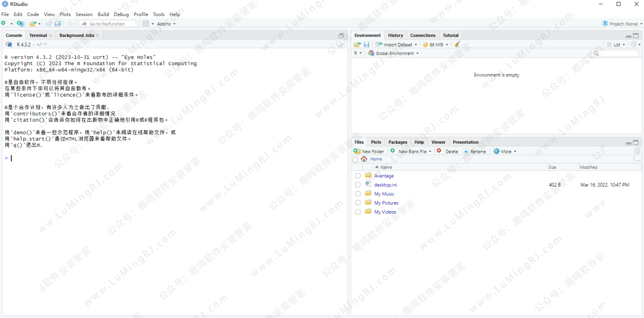The width and height of the screenshot is (644, 318).
Task: Switch to the Viewer tab
Action: tap(438, 142)
